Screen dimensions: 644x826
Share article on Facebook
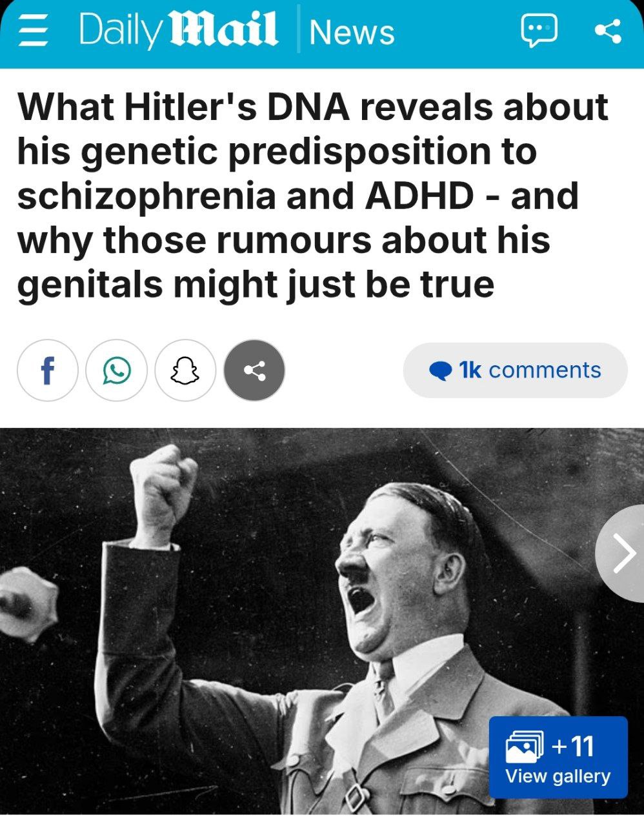47,370
